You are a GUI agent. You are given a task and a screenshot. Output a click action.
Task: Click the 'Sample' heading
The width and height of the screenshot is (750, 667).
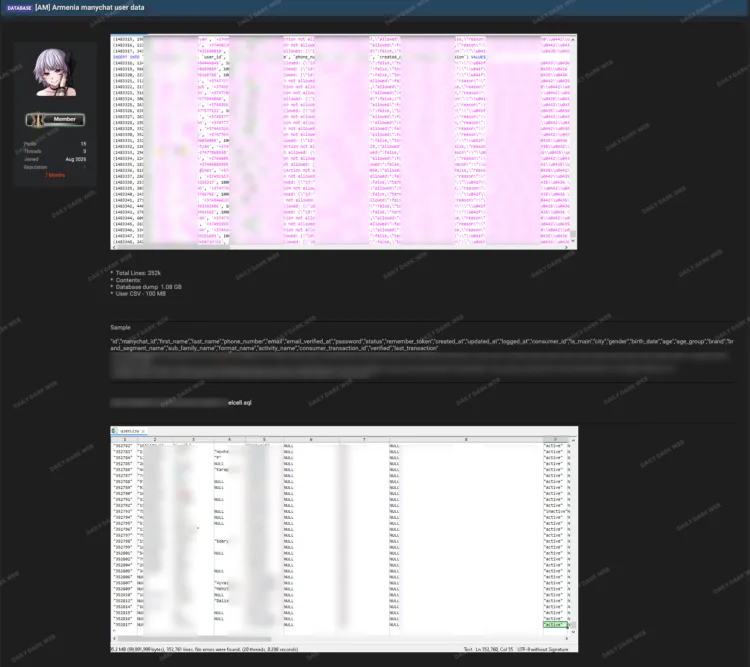(120, 327)
